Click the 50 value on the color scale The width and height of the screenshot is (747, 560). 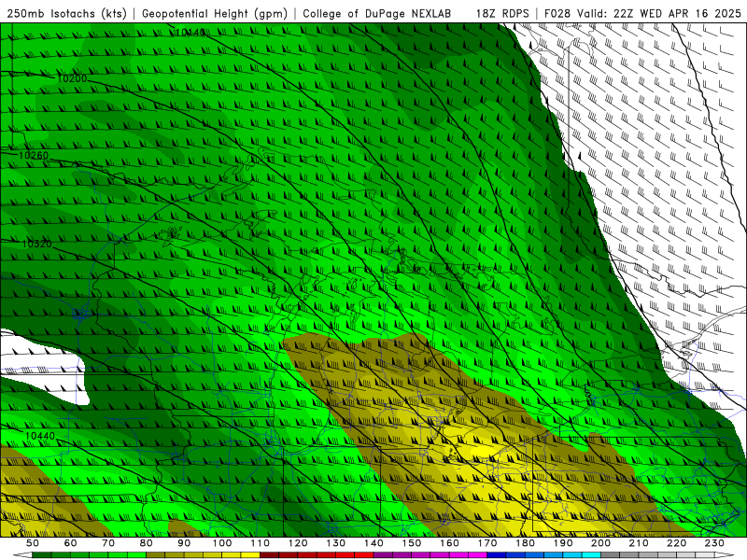click(33, 543)
